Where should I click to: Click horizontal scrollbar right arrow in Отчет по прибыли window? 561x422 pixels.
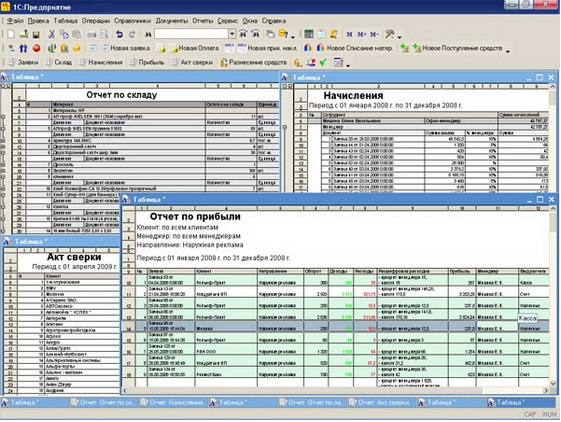tap(546, 391)
